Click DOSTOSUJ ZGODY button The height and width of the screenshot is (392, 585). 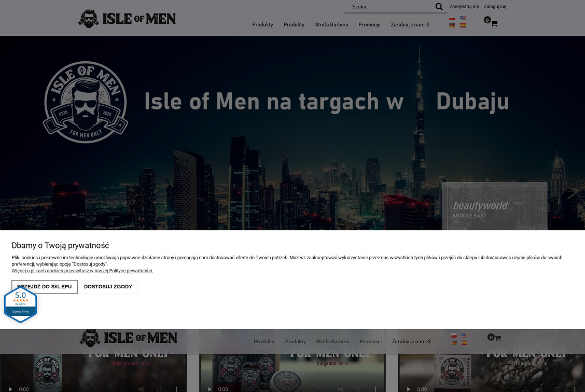[x=108, y=287]
